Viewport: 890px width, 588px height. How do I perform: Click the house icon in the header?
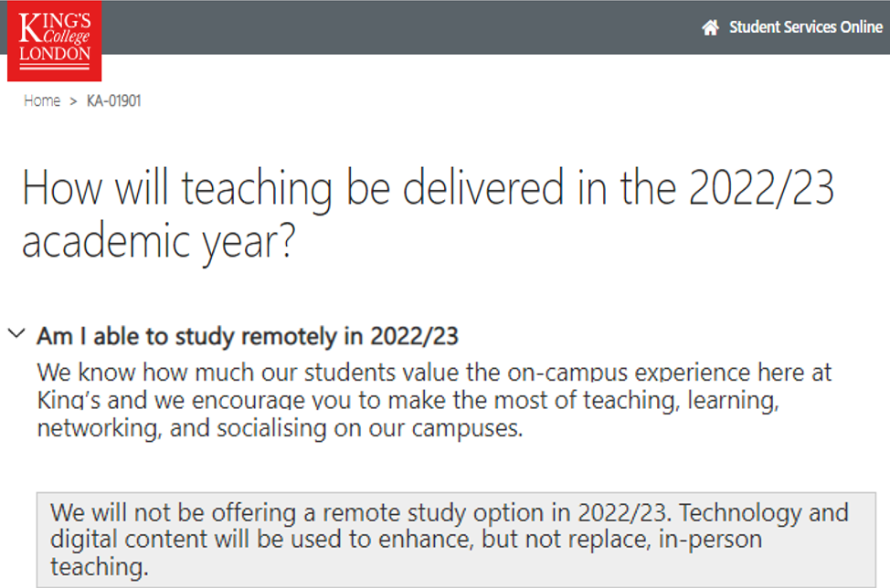point(710,27)
